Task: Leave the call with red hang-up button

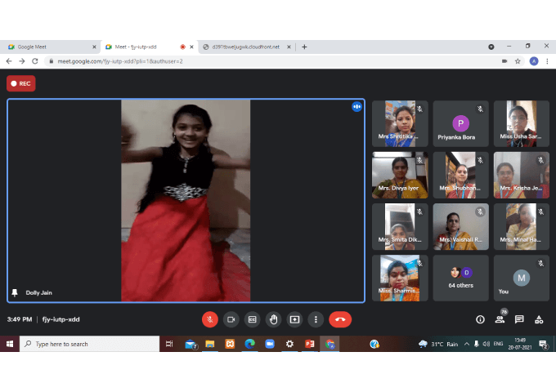Action: click(x=340, y=319)
